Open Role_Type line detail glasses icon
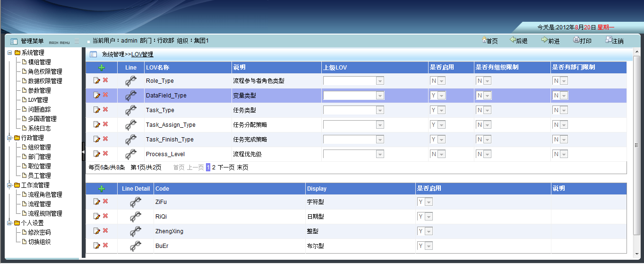The image size is (644, 264). pyautogui.click(x=131, y=81)
